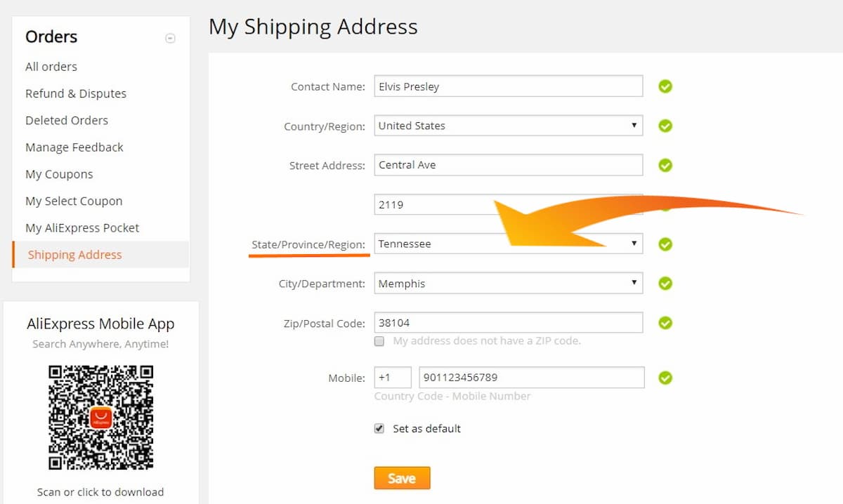Save the shipping address
The image size is (843, 504).
pos(402,478)
